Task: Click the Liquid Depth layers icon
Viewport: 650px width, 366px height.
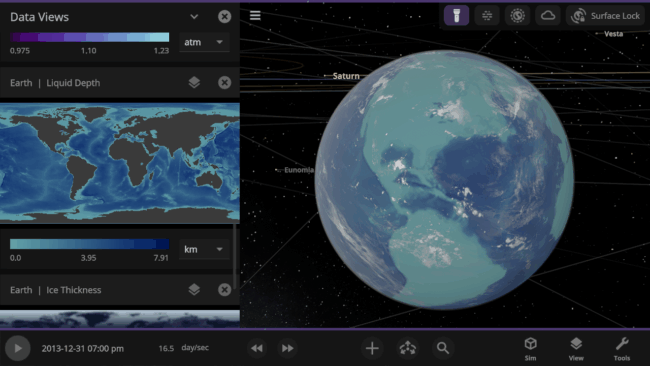Action: (x=194, y=82)
